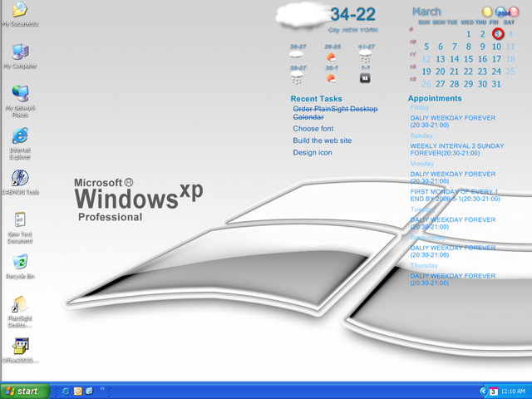Open FIRST MONDAY OF EVERY 1 appointment
The width and height of the screenshot is (532, 399).
coord(456,195)
